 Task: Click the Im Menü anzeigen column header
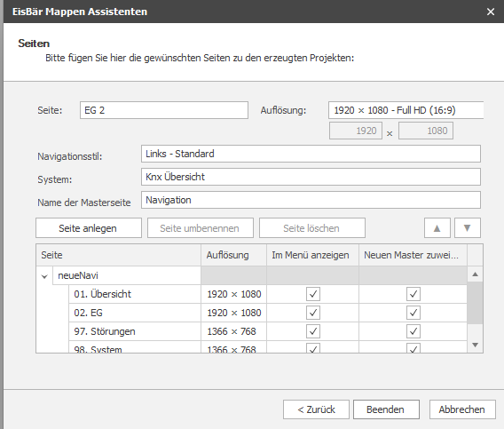click(x=312, y=255)
